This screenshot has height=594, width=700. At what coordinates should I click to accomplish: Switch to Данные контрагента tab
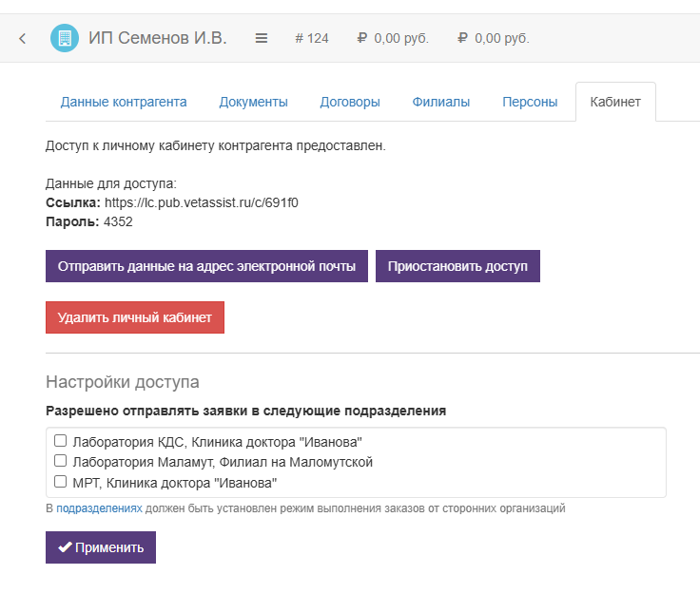(124, 103)
